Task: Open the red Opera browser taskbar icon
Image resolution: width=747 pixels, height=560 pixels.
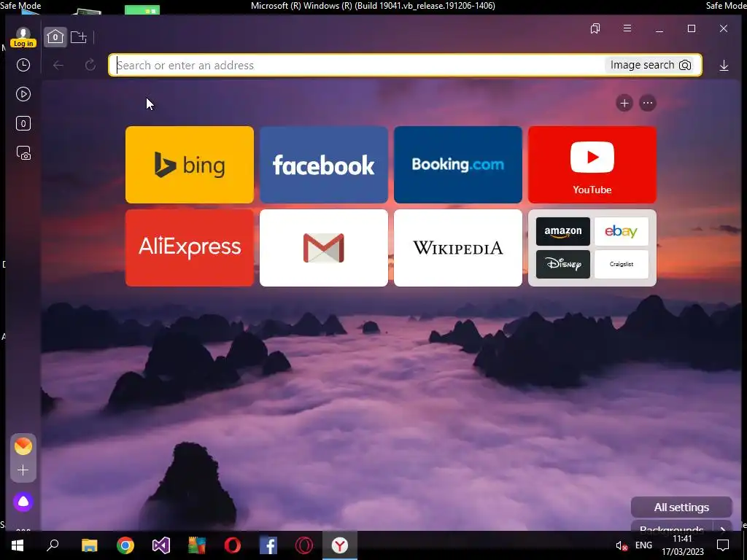Action: 233,545
